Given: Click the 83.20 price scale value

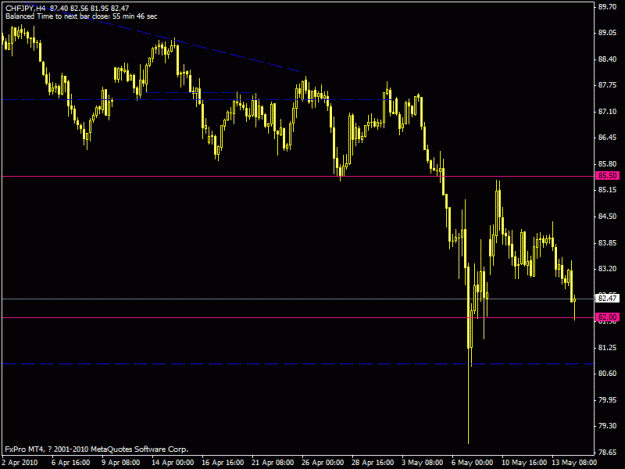Looking at the screenshot, I should point(607,269).
